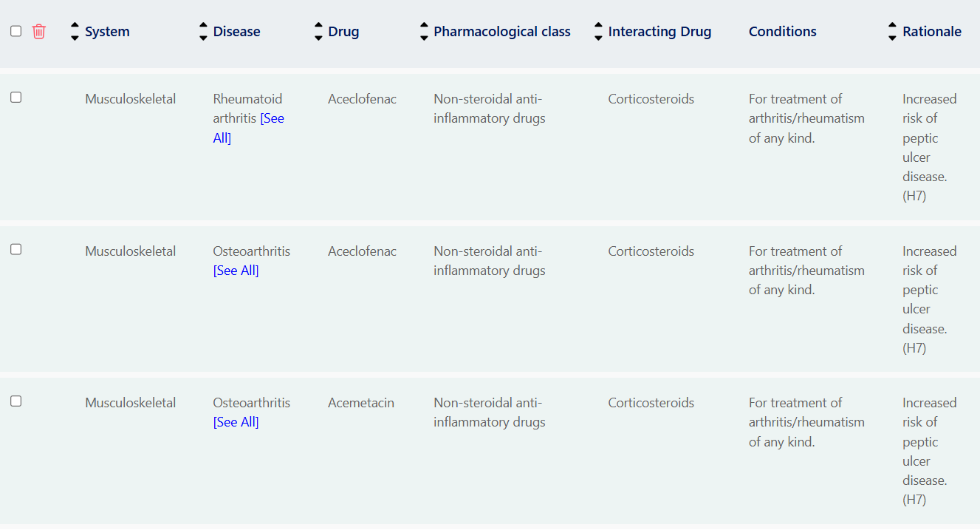Sort table by Drug column arrows
The image size is (980, 530).
[x=318, y=32]
